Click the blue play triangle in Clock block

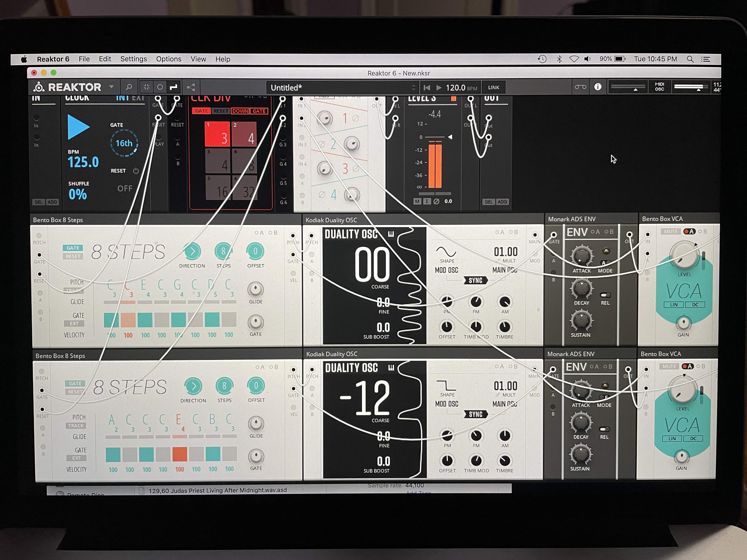[x=79, y=127]
